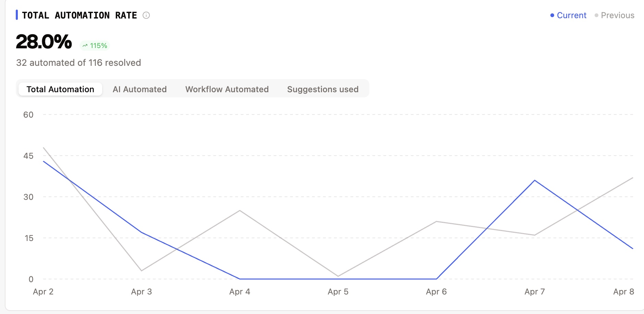Click the Apr 8 x-axis label
The image size is (644, 314).
click(623, 292)
